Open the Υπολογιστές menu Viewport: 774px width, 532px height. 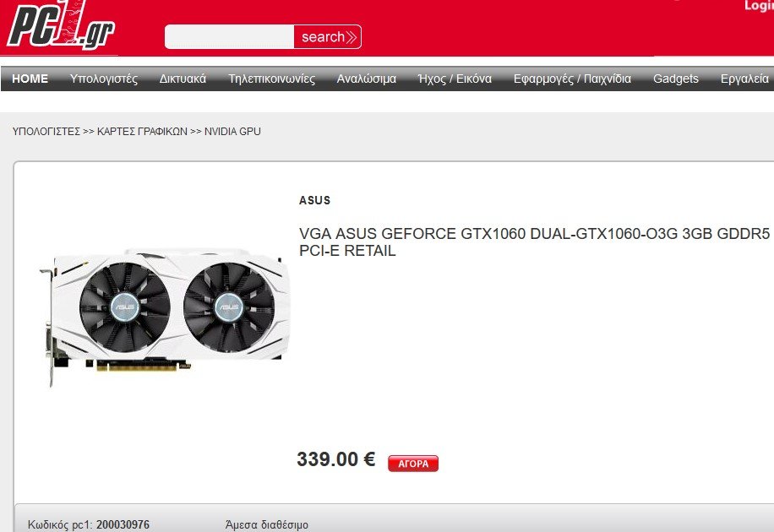pos(104,79)
